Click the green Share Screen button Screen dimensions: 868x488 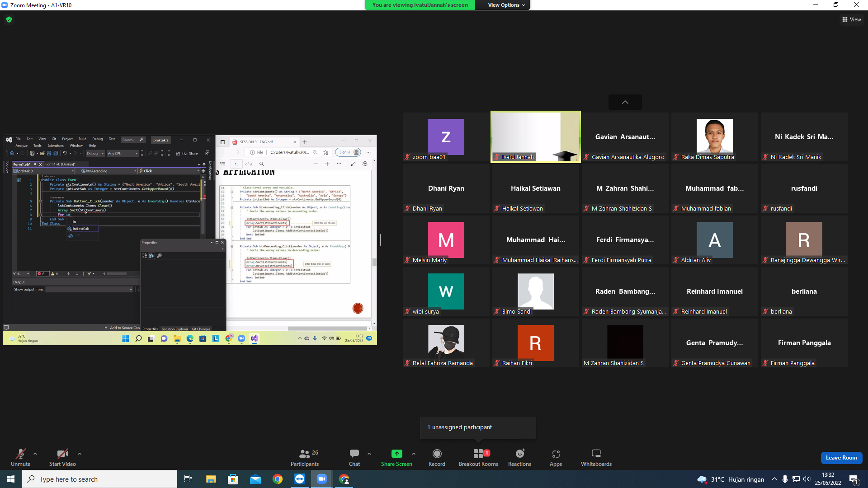[396, 457]
